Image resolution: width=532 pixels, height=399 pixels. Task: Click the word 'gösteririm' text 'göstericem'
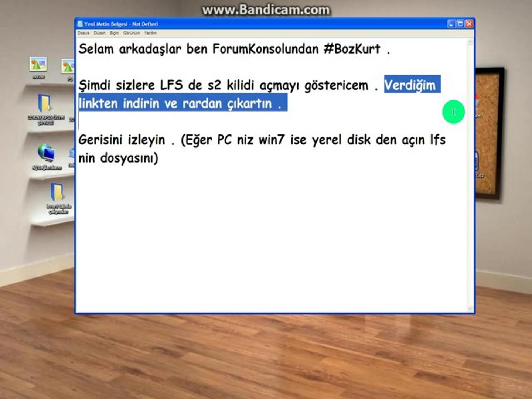(336, 85)
